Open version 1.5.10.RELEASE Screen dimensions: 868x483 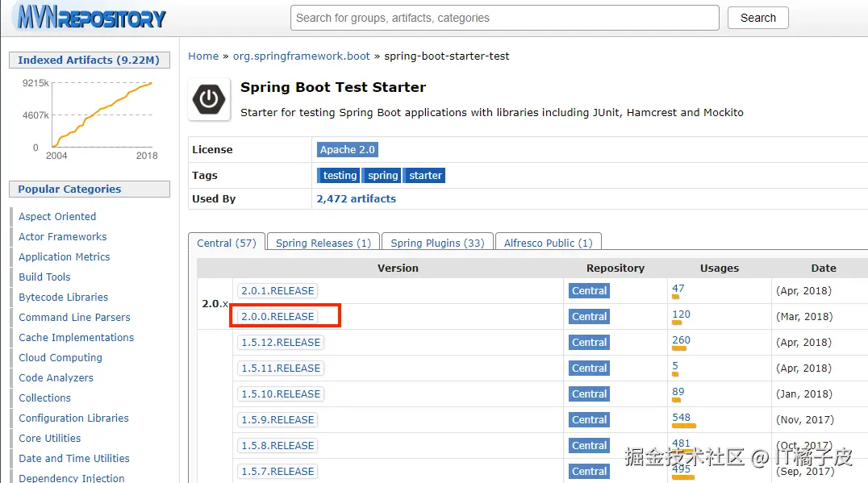point(281,394)
